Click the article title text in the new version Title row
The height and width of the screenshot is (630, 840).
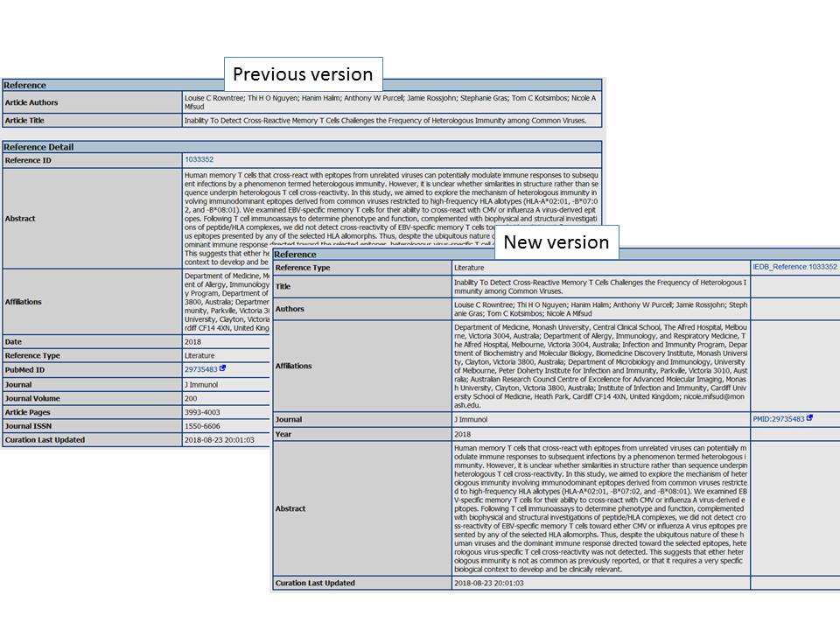600,287
